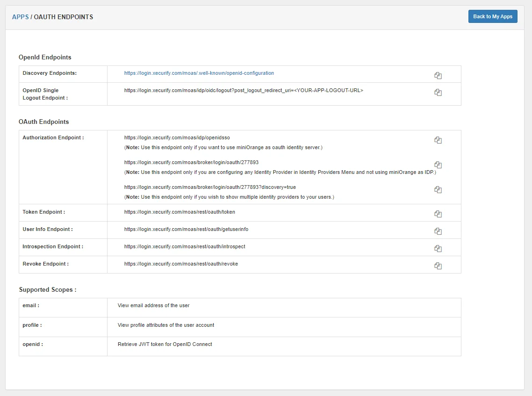Viewport: 532px width, 396px height.
Task: Copy the OpenID Single Logout Endpoint URL
Action: click(438, 92)
